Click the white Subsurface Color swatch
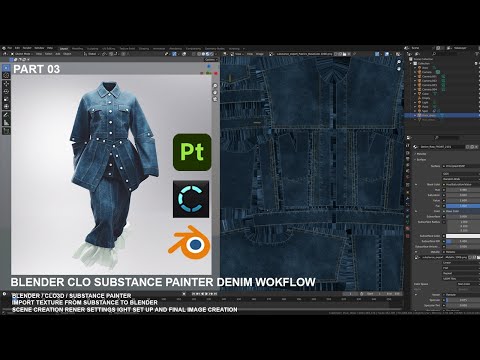 (x=463, y=236)
